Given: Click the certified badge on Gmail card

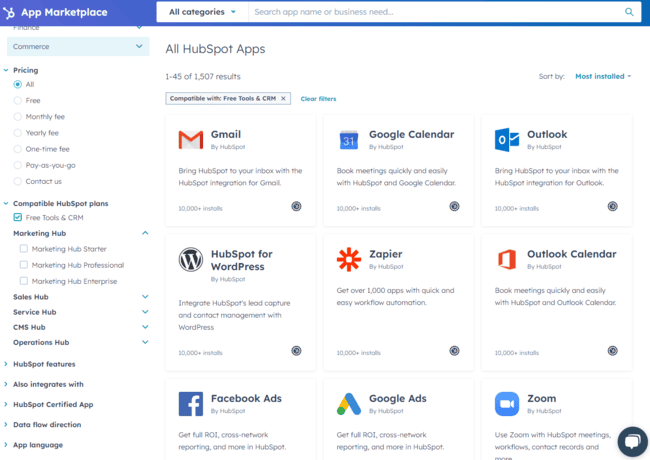Looking at the screenshot, I should pos(296,206).
